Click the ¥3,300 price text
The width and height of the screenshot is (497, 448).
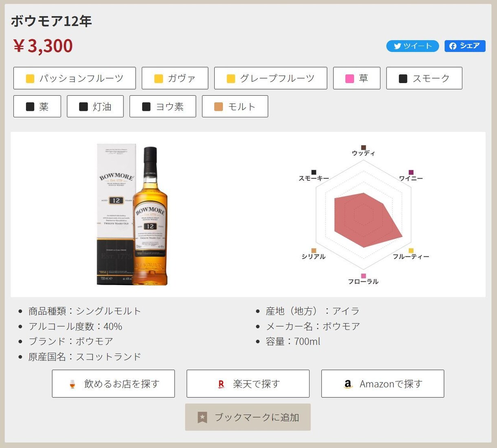[x=43, y=46]
